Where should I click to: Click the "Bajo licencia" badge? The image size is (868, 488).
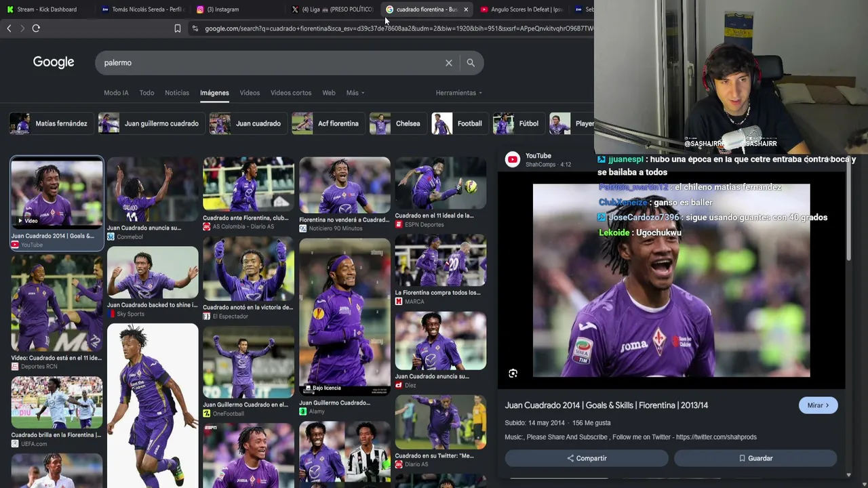[x=322, y=388]
